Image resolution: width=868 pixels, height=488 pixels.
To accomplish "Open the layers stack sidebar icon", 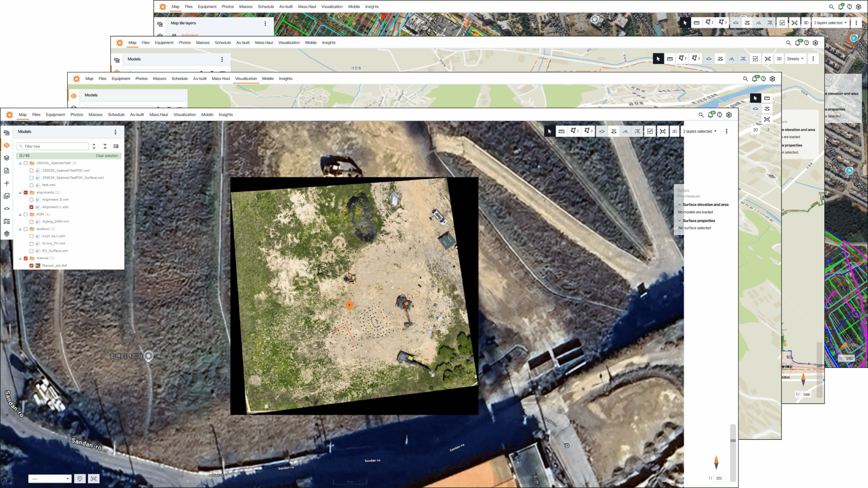I will (x=7, y=158).
